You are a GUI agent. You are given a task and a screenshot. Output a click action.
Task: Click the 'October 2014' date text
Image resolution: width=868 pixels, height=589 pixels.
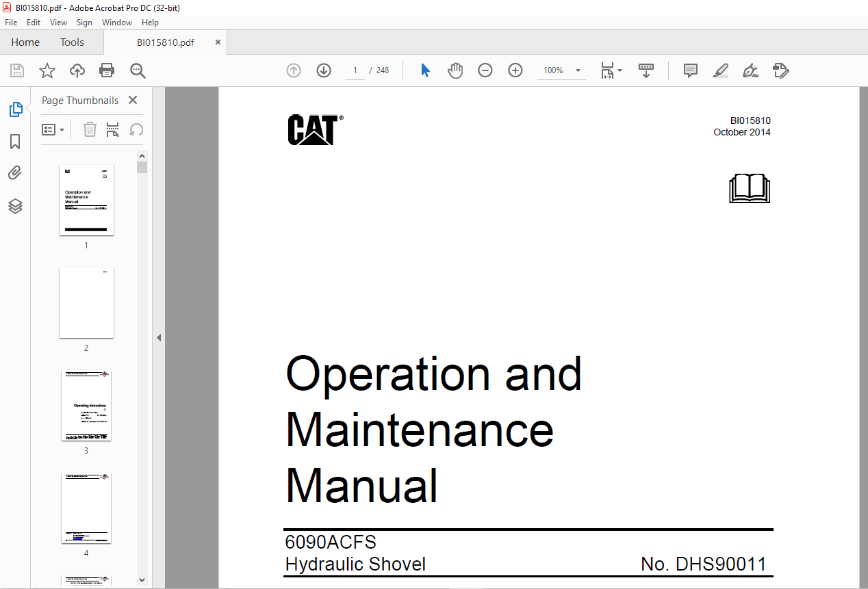coord(741,132)
